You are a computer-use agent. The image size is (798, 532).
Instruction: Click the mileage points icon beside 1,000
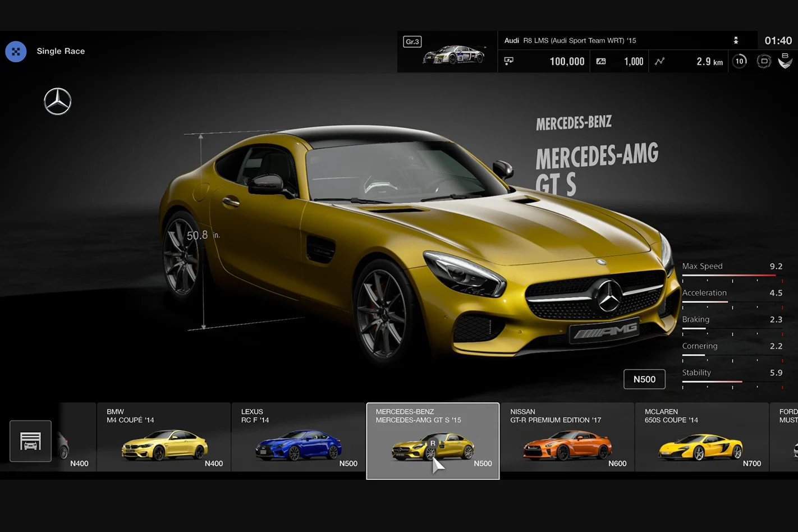601,62
